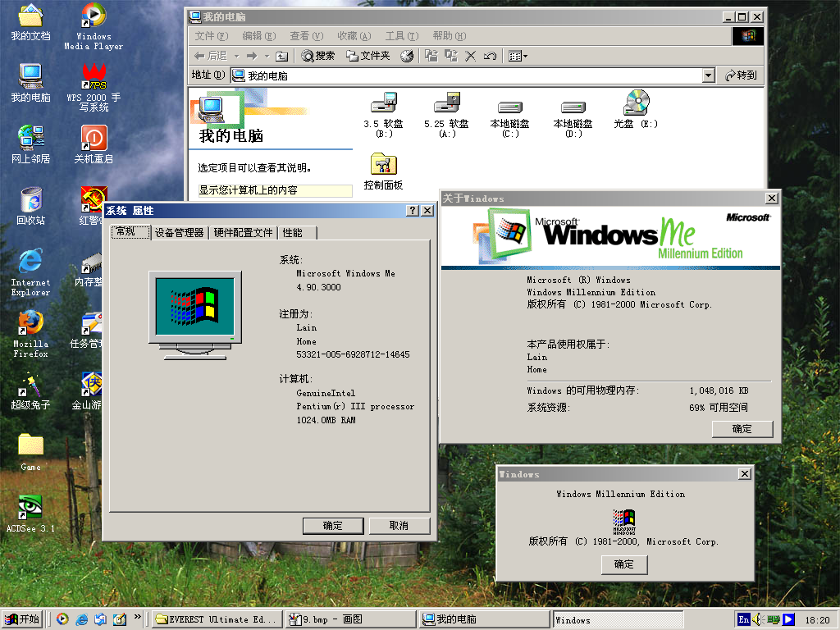Screen dimensions: 840x630
Task: Click the copy-to toolbar icon
Action: coord(451,56)
